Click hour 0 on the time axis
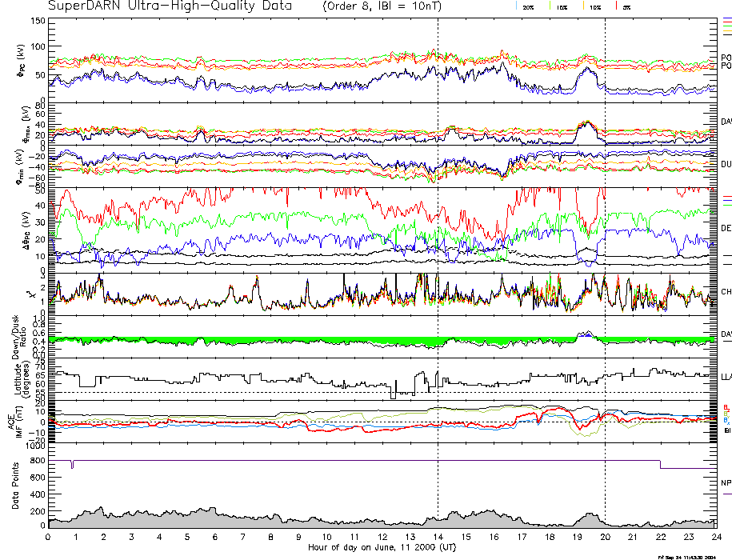Screen dimensions: 732x560 (x=49, y=538)
